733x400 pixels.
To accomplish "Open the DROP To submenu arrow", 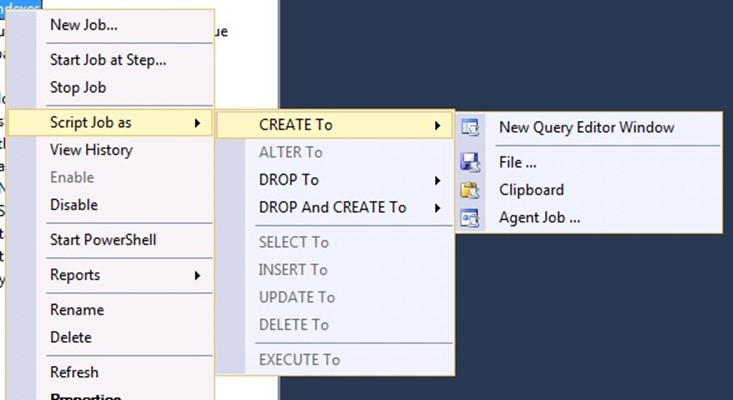I will point(437,180).
